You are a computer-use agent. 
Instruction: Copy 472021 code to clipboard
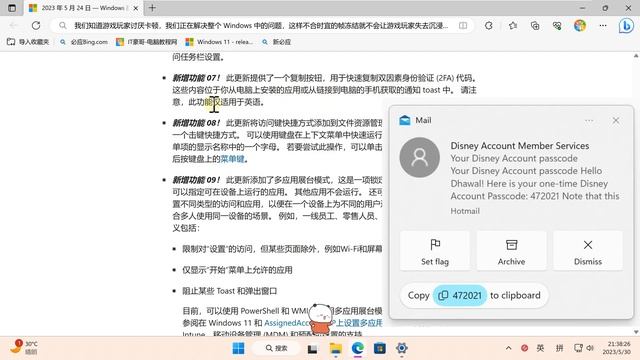460,295
